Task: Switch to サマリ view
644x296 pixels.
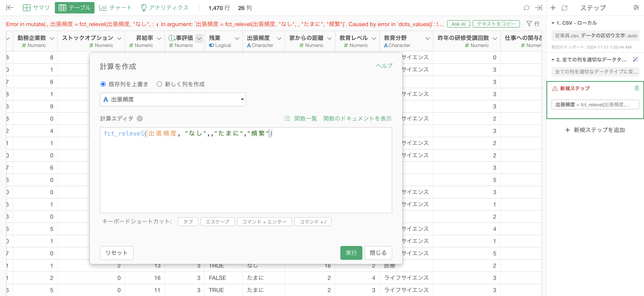Action: point(36,8)
